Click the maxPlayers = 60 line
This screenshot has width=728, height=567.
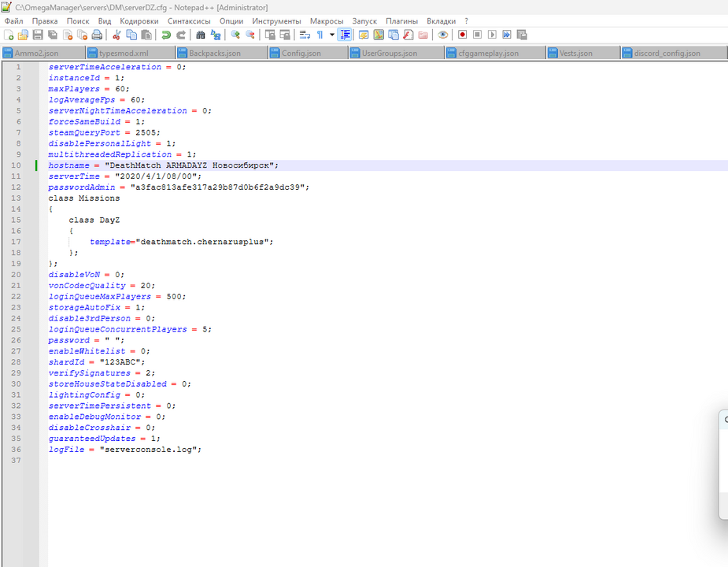(x=89, y=89)
